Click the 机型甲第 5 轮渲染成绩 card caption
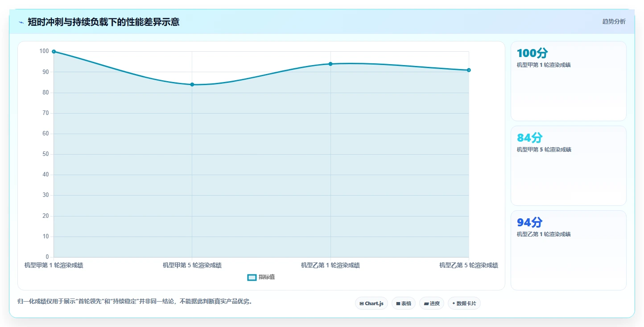Image resolution: width=644 pixels, height=327 pixels. [544, 150]
